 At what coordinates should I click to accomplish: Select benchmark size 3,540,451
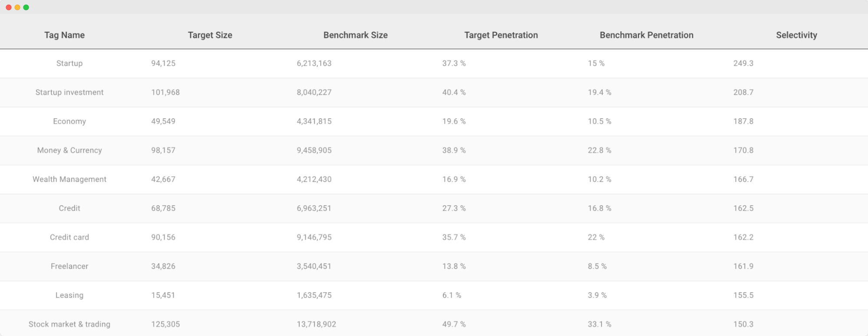pyautogui.click(x=314, y=266)
